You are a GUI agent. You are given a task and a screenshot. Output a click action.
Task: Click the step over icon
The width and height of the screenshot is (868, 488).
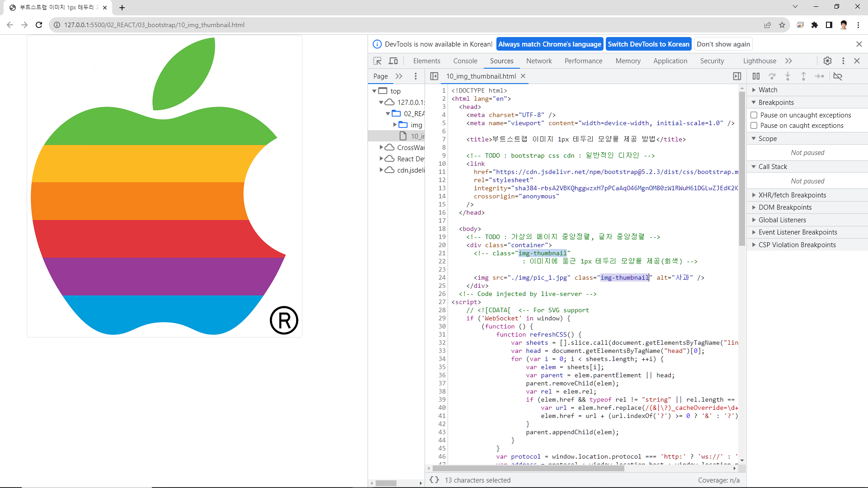pos(772,76)
